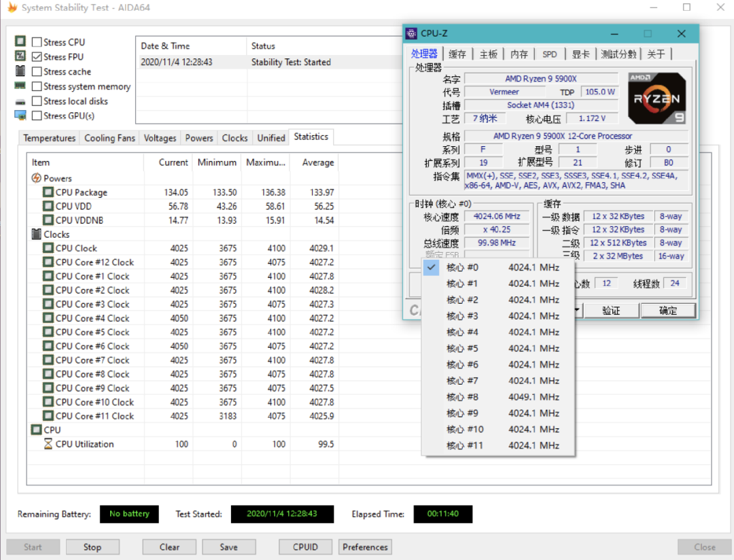Switch to the Powers tab
The width and height of the screenshot is (734, 560).
[199, 138]
